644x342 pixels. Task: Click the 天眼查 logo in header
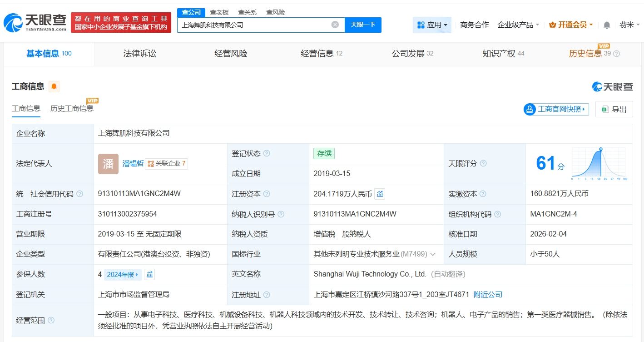[35, 23]
